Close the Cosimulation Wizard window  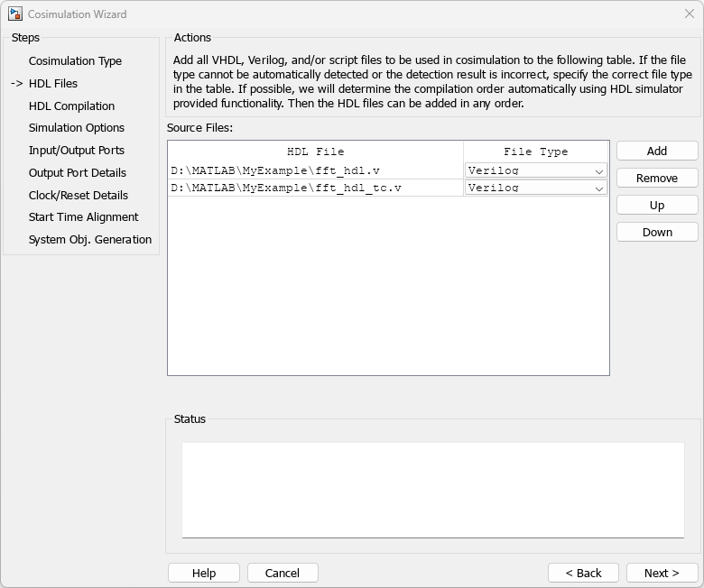(x=690, y=14)
